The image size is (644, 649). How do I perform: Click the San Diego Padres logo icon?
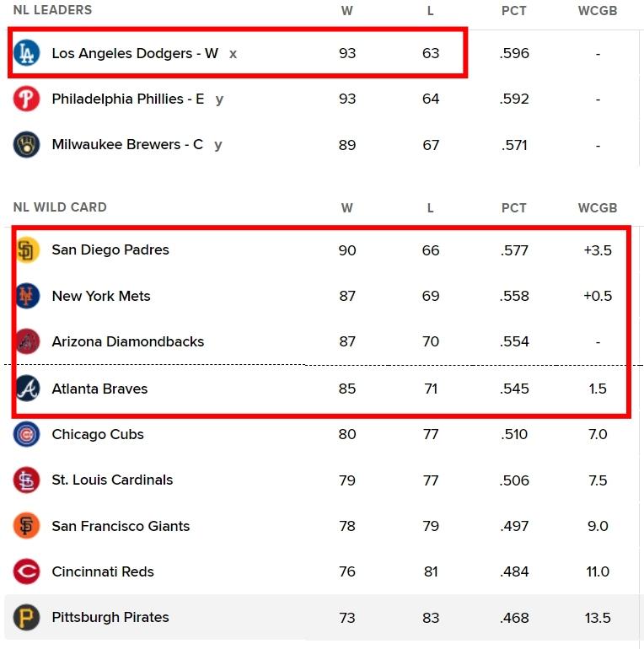(28, 250)
